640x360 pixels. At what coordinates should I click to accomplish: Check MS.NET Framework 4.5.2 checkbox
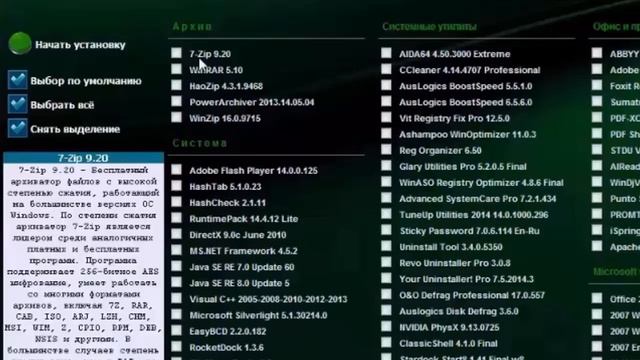176,250
